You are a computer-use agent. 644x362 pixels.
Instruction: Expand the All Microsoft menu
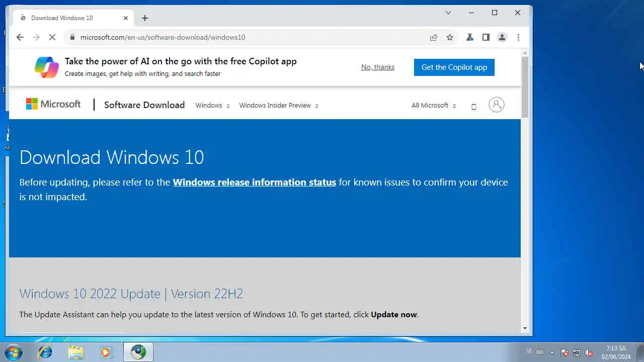(x=434, y=106)
